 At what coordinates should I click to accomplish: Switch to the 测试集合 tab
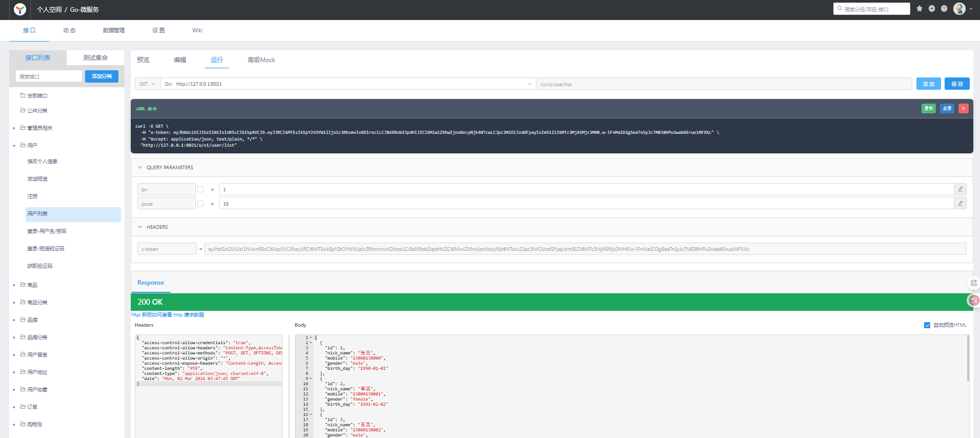(x=95, y=57)
